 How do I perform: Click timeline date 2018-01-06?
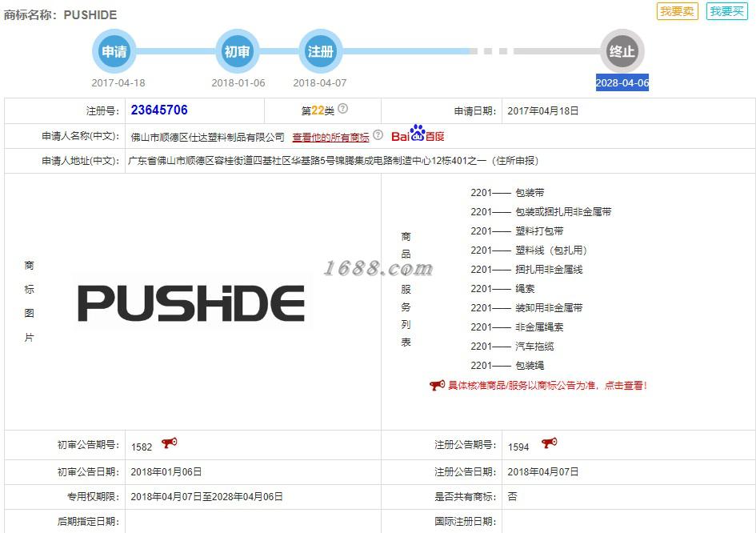238,83
